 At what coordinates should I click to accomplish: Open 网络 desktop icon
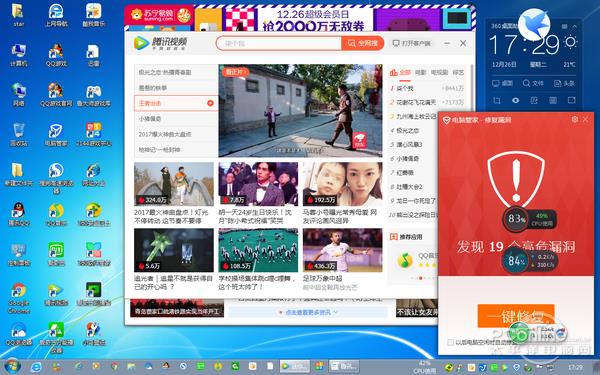[x=18, y=94]
